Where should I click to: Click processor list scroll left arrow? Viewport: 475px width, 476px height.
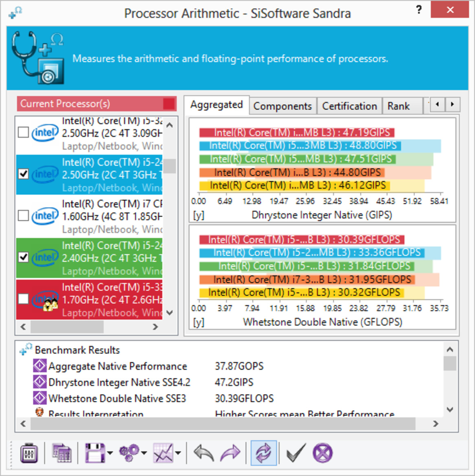click(23, 327)
